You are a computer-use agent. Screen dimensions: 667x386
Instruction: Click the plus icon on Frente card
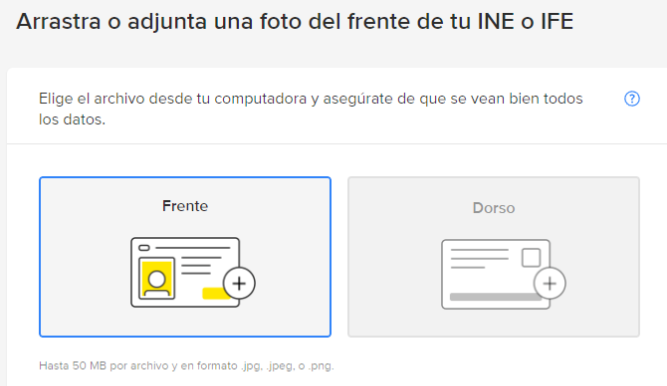click(x=239, y=283)
